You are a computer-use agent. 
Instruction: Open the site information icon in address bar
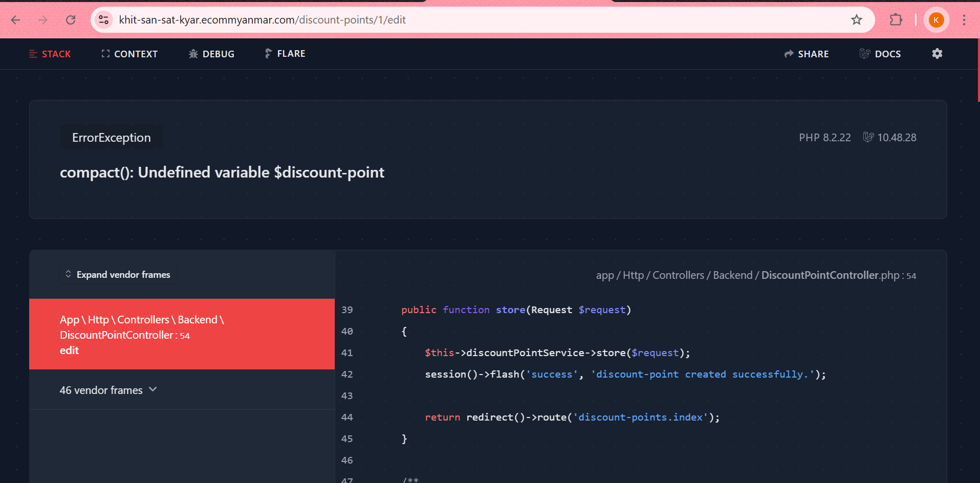[103, 20]
